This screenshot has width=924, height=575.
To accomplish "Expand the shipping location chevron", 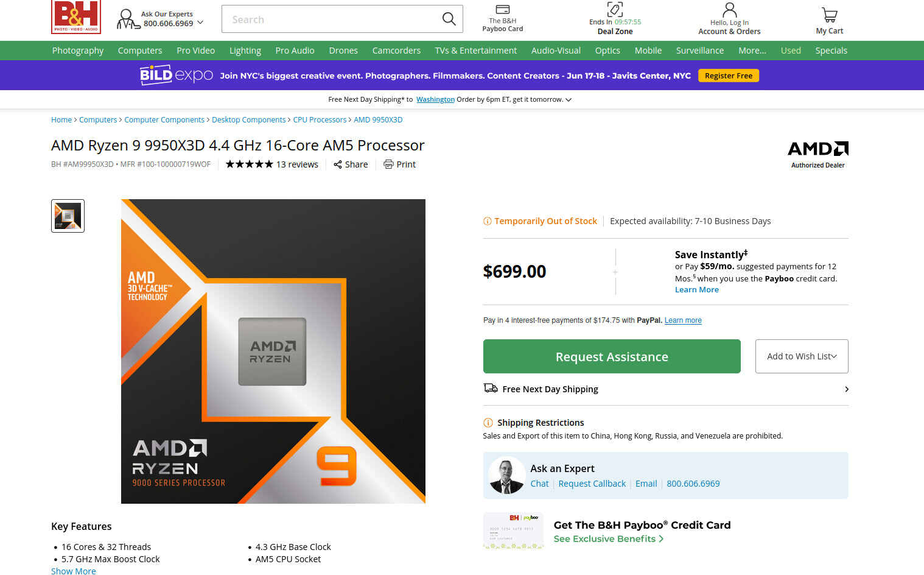I will (569, 100).
